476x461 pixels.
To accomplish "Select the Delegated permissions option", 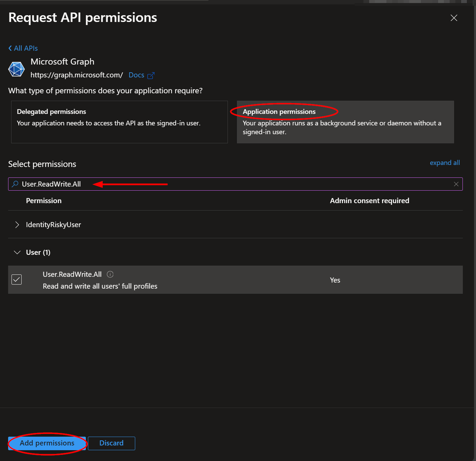I will [119, 122].
